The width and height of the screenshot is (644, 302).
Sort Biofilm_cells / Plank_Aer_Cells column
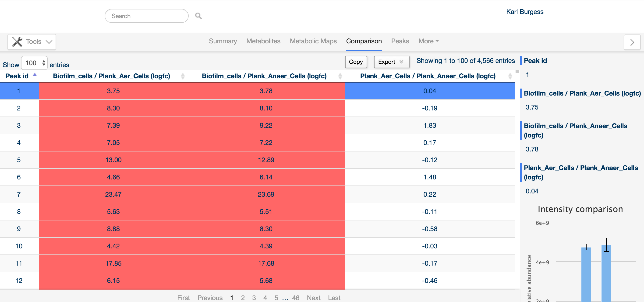(x=183, y=76)
